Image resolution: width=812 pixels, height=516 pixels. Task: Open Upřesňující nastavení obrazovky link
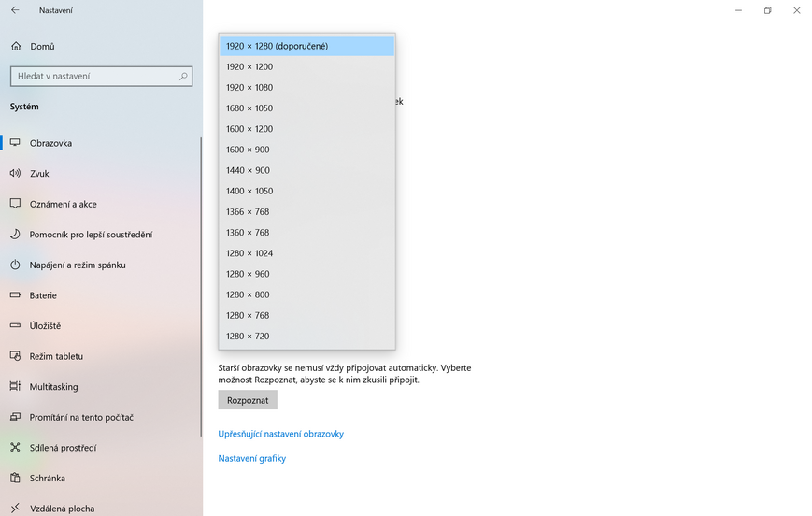tap(280, 434)
